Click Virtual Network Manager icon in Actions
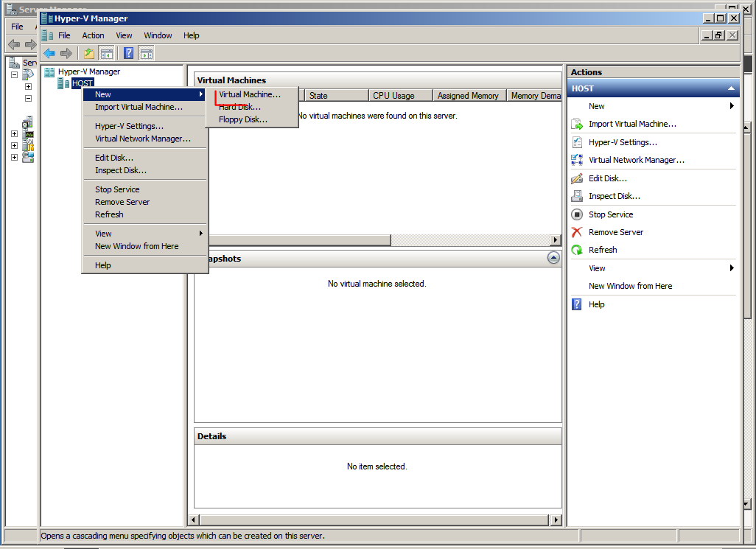Viewport: 756px width, 549px height. click(x=577, y=160)
